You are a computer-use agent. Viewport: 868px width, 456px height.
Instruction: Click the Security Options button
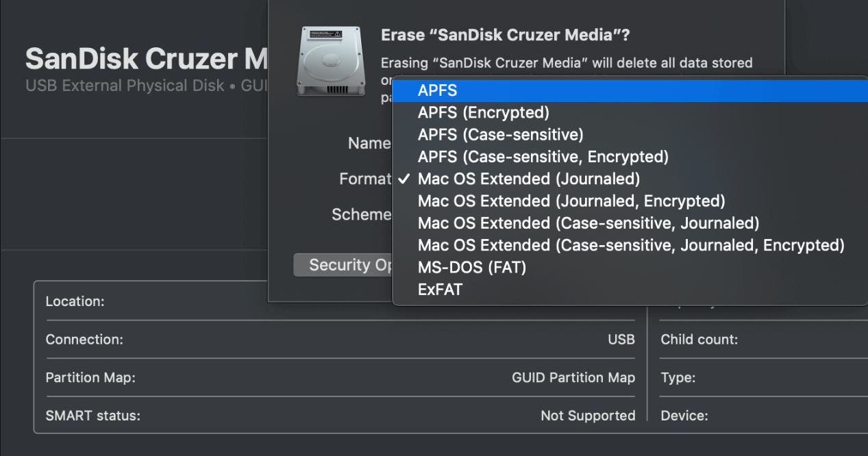coord(343,265)
